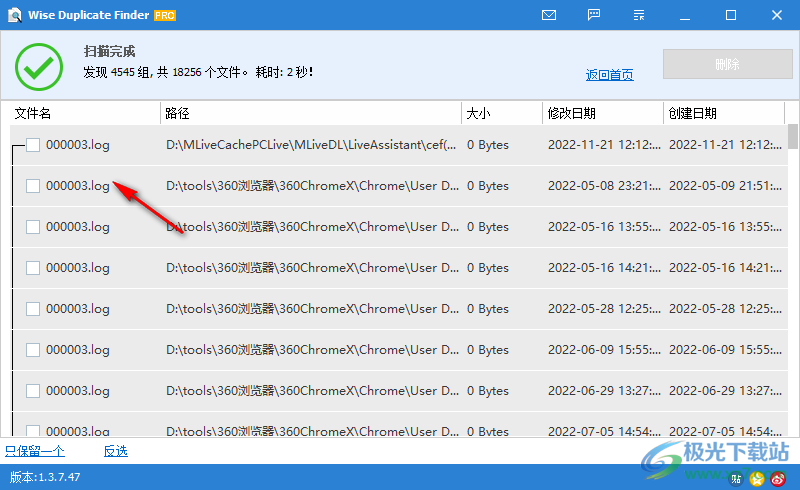
Task: Click the modified date 2022-06-29 13:27
Action: coord(605,391)
